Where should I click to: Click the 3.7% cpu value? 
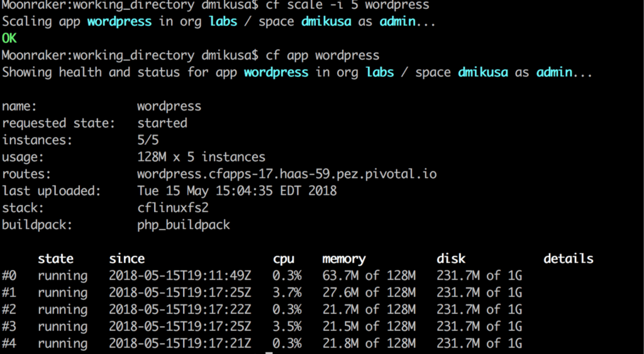pyautogui.click(x=287, y=292)
